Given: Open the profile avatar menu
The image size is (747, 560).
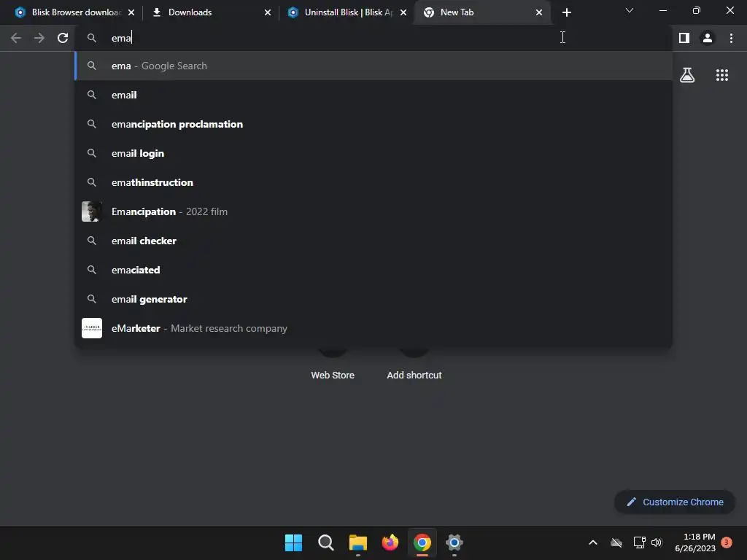Looking at the screenshot, I should 708,38.
